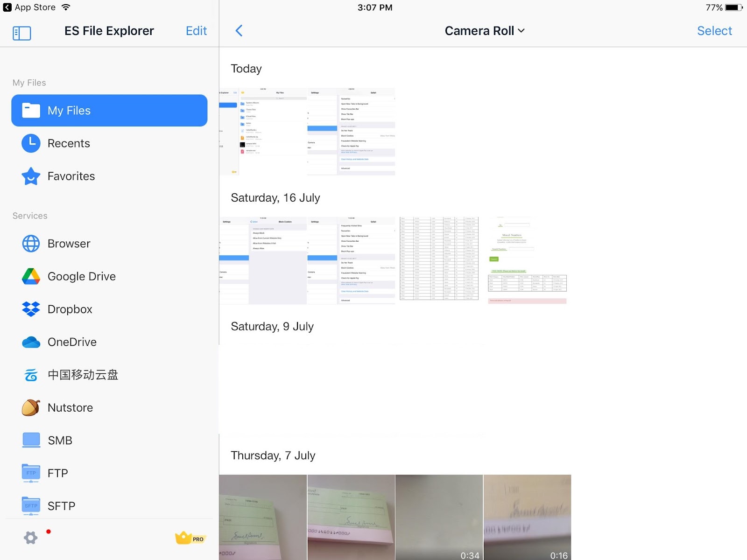Expand the Camera Roll album dropdown
Viewport: 747px width, 560px height.
click(485, 31)
